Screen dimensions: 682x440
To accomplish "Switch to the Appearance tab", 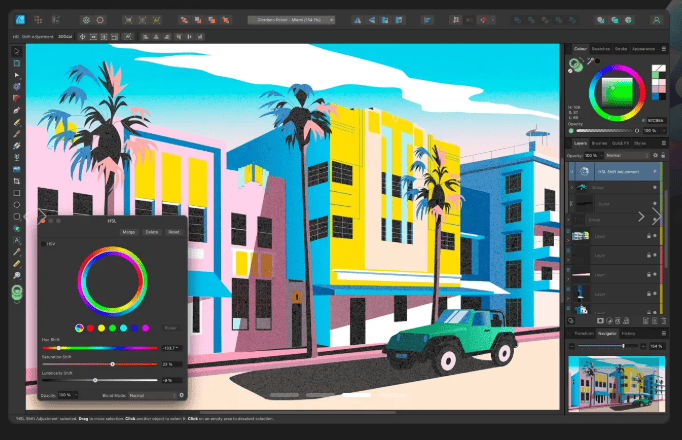I will [643, 49].
